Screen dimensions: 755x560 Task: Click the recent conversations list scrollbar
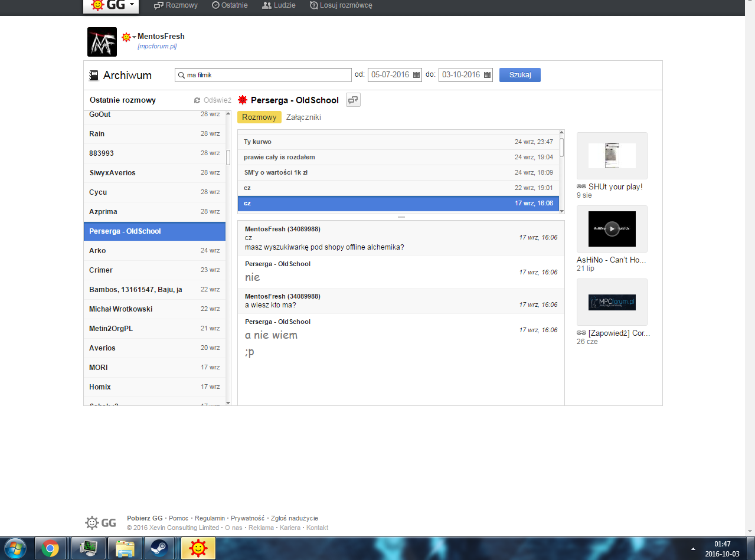click(x=228, y=158)
